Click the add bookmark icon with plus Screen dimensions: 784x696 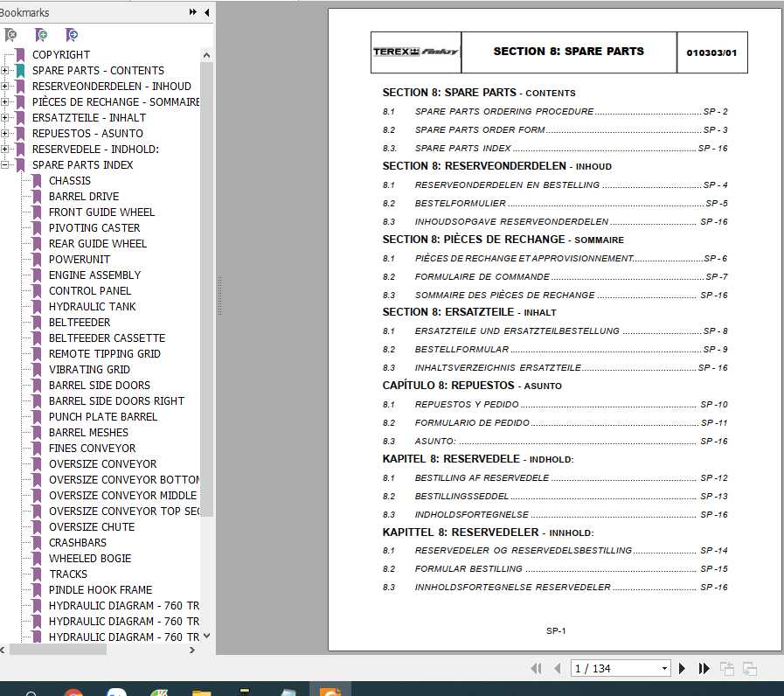tap(41, 35)
